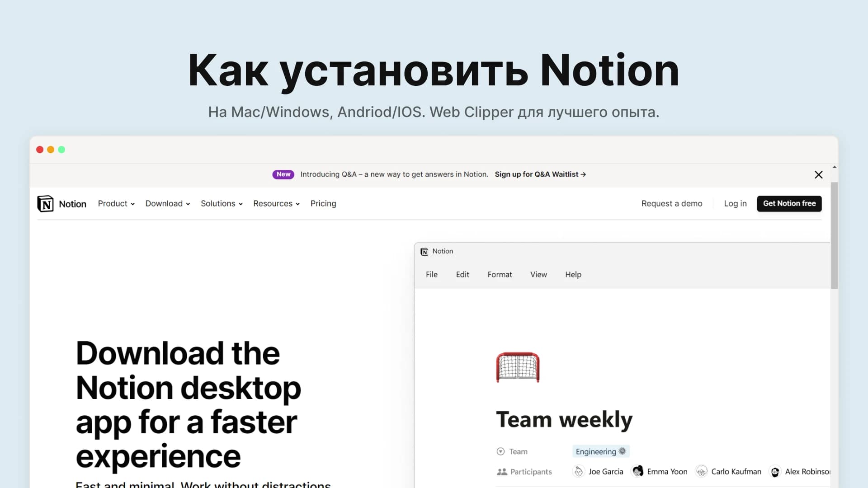Click the scrollbar up arrow
The width and height of the screenshot is (868, 488).
834,168
